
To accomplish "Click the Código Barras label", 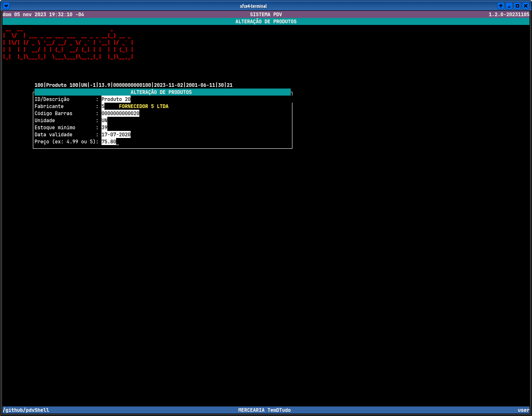I will [x=53, y=113].
